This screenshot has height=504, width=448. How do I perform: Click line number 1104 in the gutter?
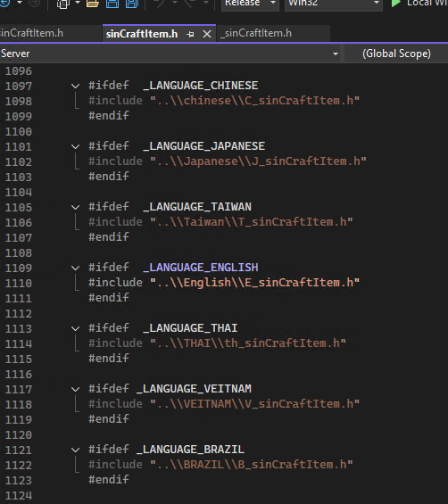pyautogui.click(x=19, y=193)
